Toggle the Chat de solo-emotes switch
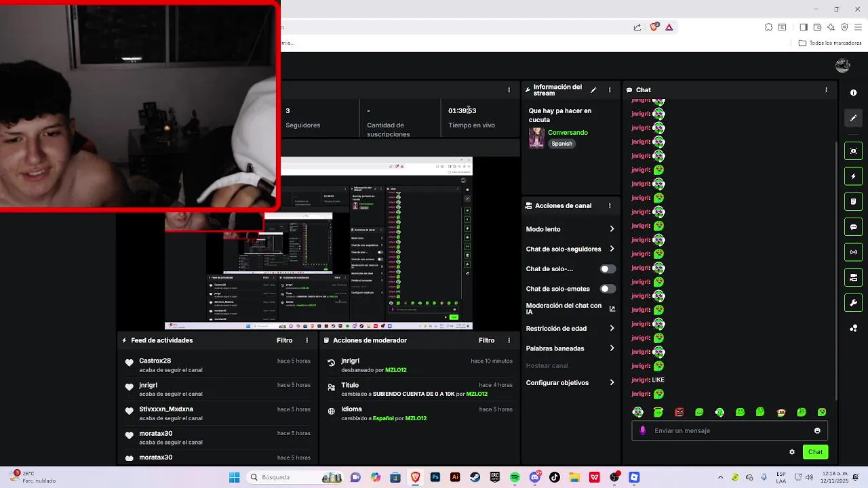This screenshot has height=488, width=868. [x=608, y=289]
